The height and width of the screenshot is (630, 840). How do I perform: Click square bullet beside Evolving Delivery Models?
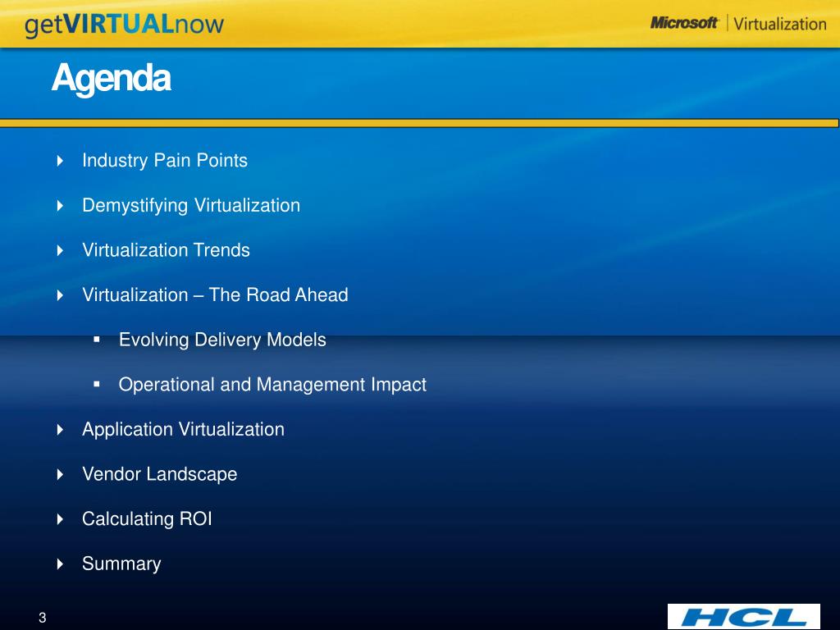coord(97,340)
